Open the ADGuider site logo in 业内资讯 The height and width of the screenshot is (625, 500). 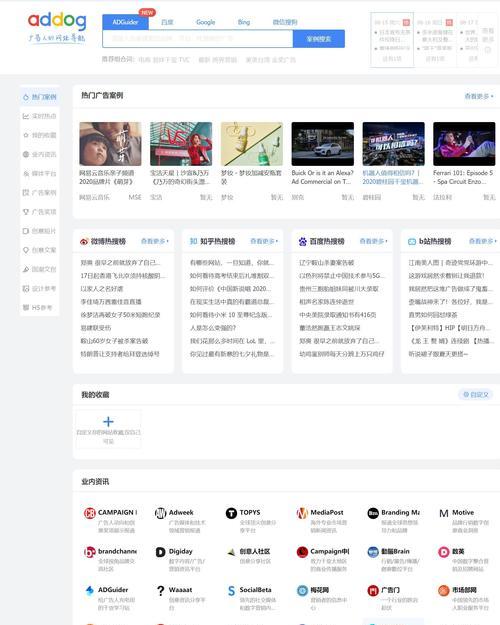click(x=89, y=591)
